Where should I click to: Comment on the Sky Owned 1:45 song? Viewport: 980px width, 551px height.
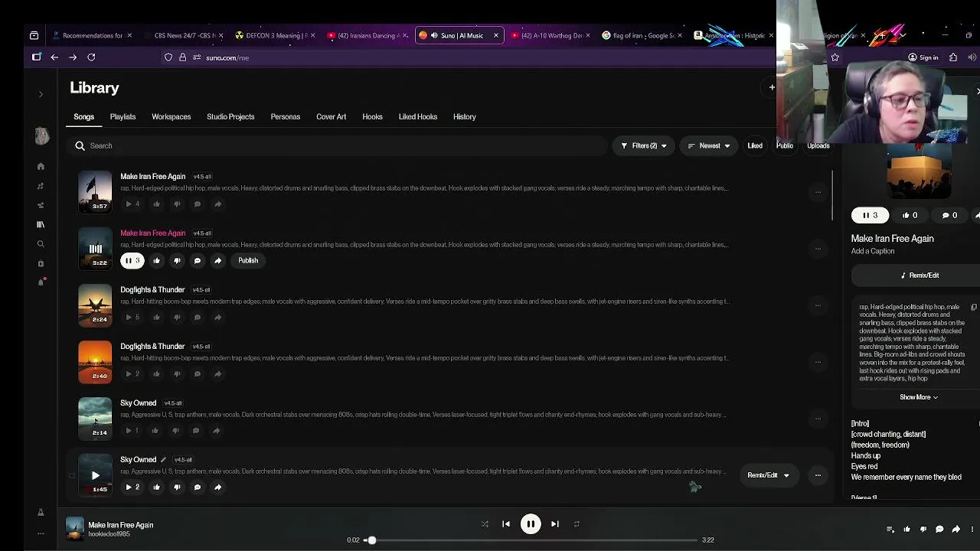[198, 487]
